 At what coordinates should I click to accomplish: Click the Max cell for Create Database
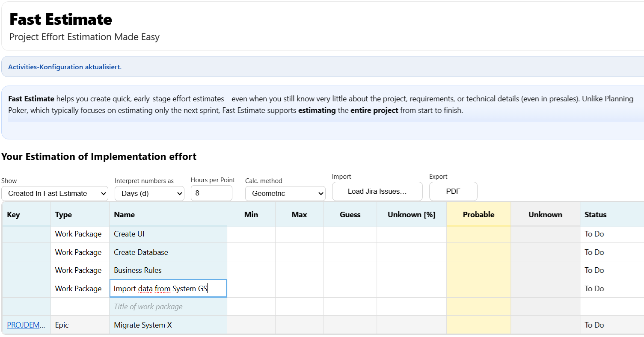point(299,252)
